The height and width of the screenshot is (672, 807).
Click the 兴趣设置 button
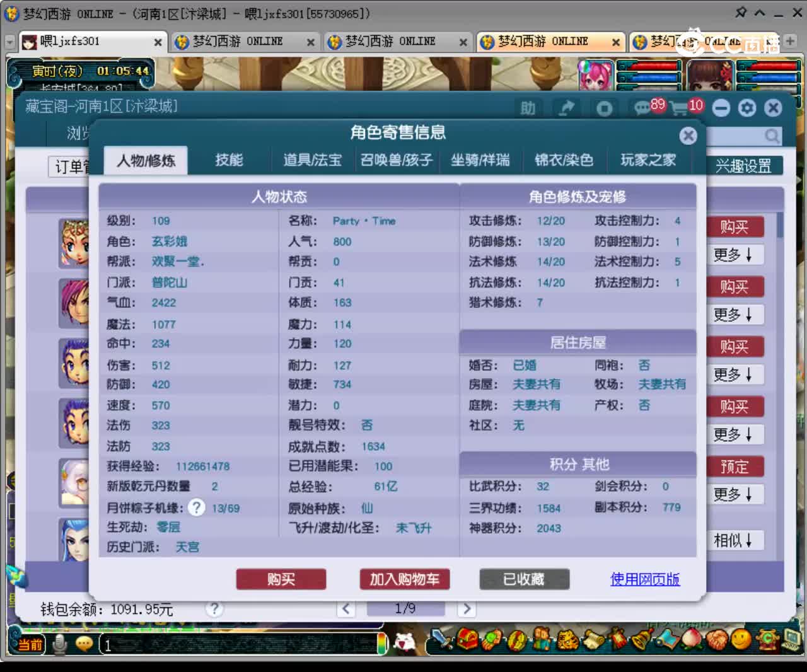tap(744, 166)
